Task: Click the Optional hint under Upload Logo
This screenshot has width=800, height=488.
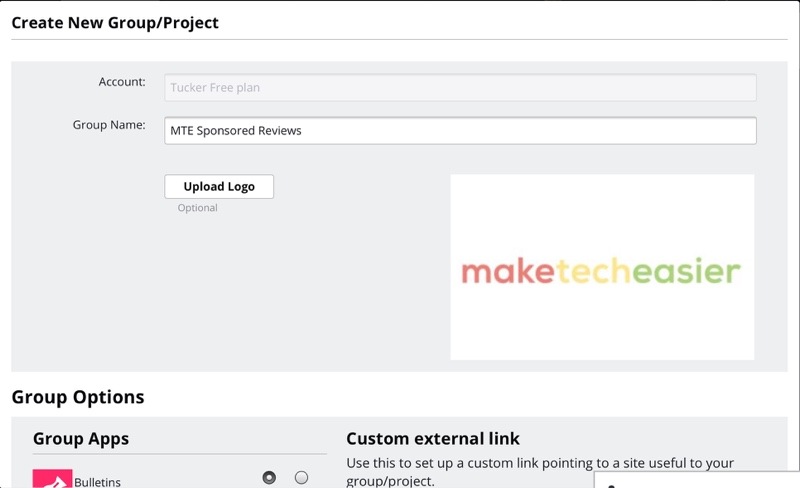Action: point(197,208)
